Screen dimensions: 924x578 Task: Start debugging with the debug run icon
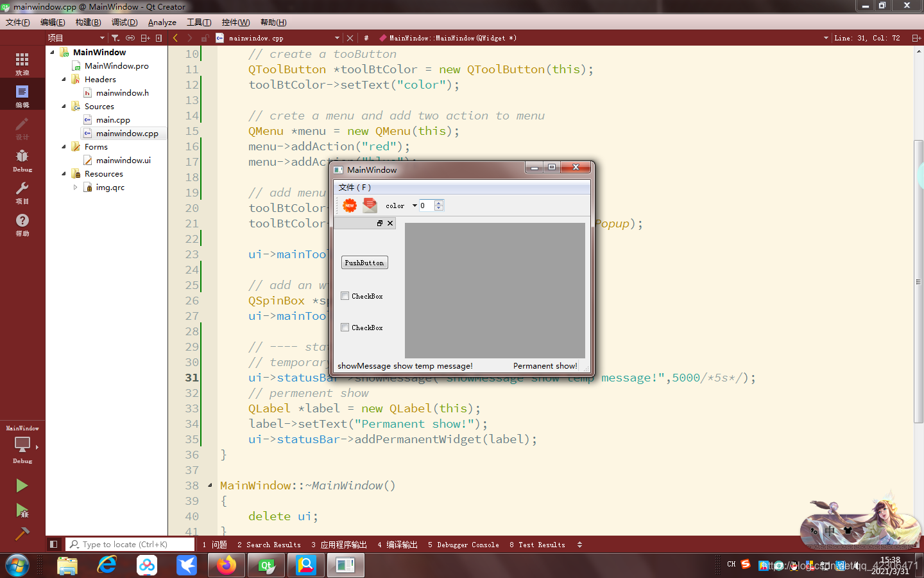point(21,509)
